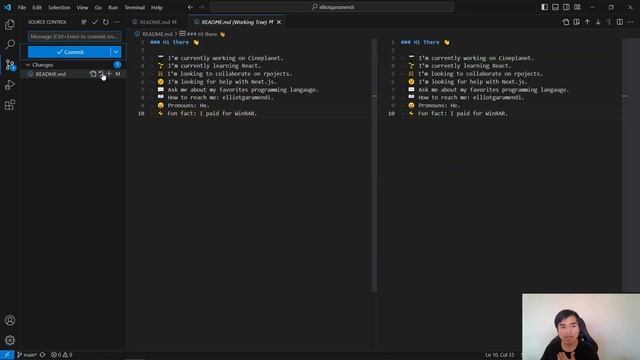The height and width of the screenshot is (360, 640).
Task: Open Source Control more actions menu
Action: click(117, 22)
